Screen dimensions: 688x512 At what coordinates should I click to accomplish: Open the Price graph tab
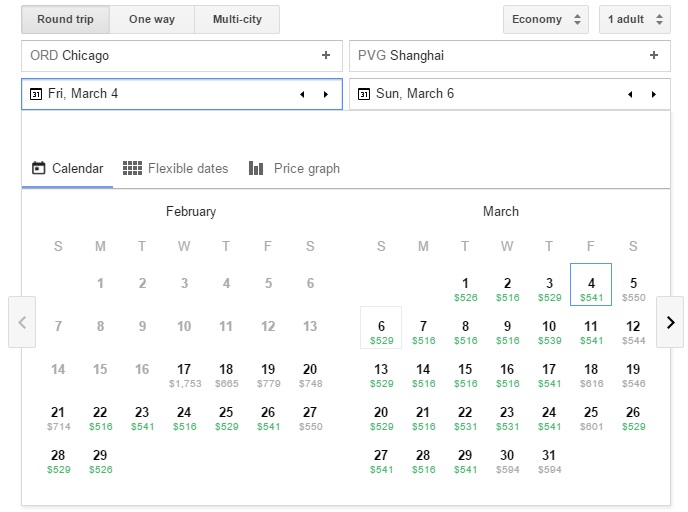coord(294,168)
